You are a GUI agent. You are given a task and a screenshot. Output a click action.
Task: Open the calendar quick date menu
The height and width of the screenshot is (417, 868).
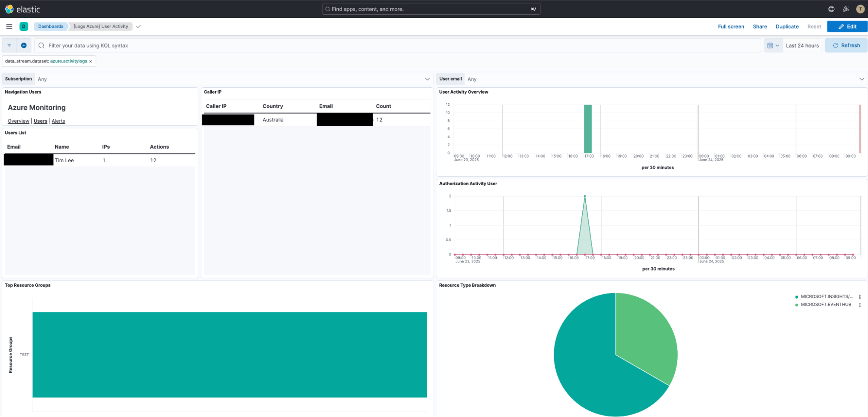click(773, 46)
